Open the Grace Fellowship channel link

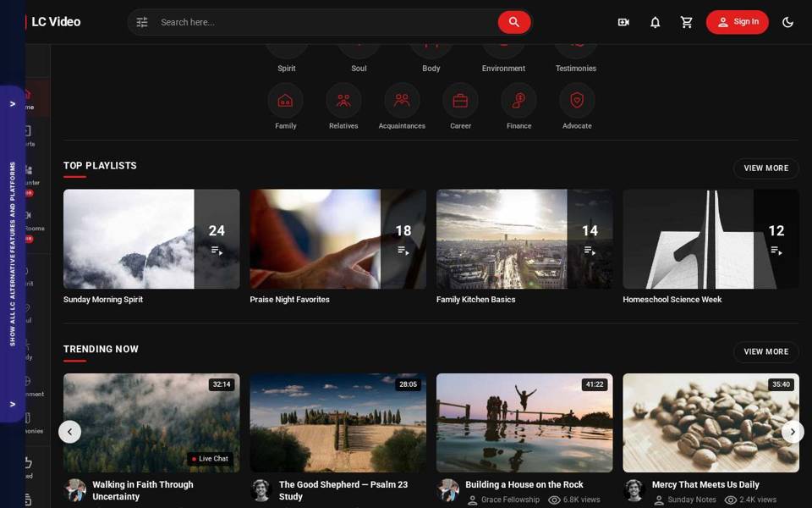[510, 500]
